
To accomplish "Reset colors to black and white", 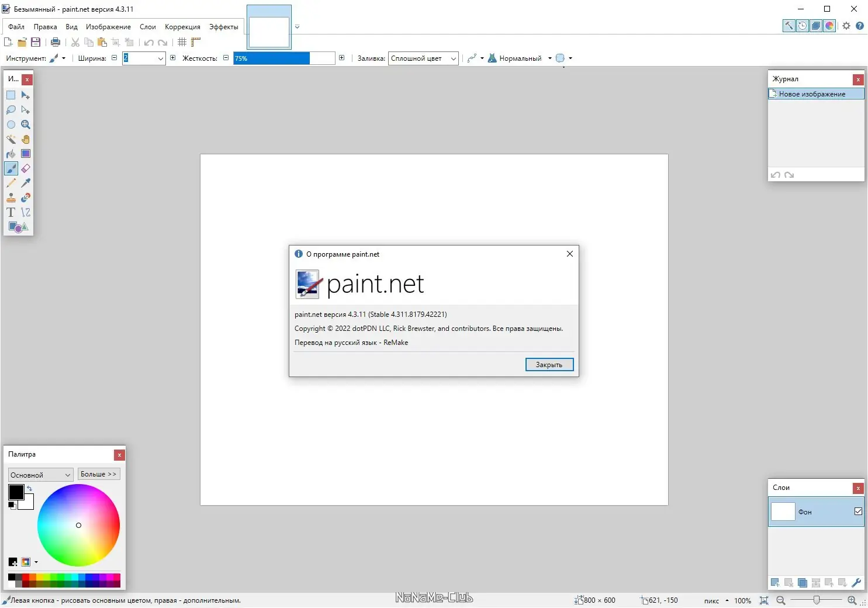I will 11,505.
